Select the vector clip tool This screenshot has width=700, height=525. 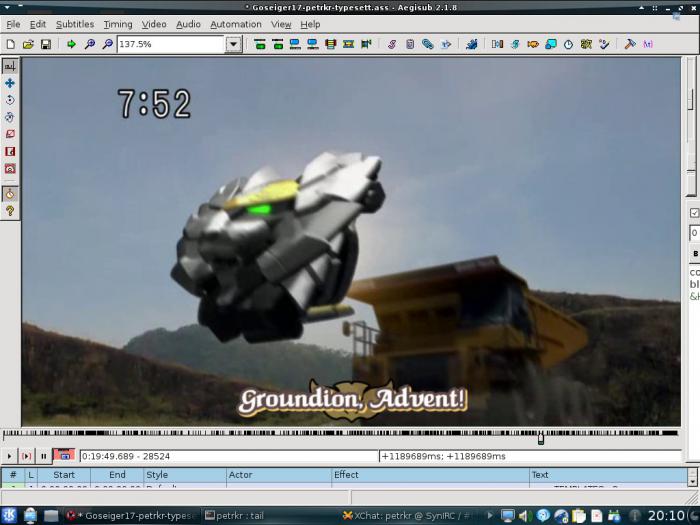tap(10, 168)
